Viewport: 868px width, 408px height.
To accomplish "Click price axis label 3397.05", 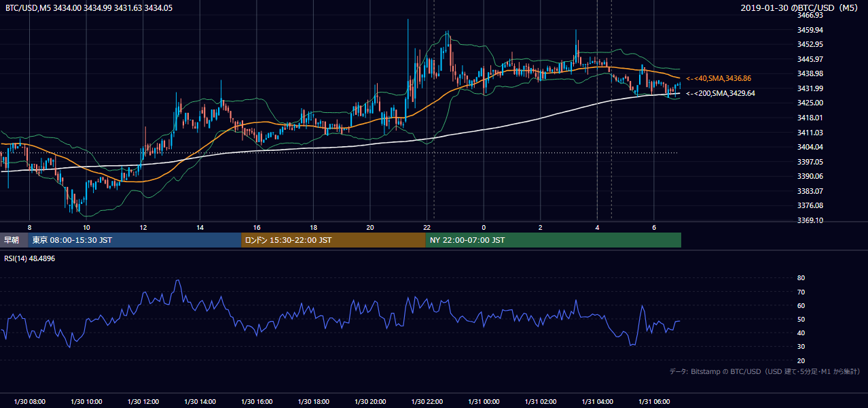I will point(810,162).
